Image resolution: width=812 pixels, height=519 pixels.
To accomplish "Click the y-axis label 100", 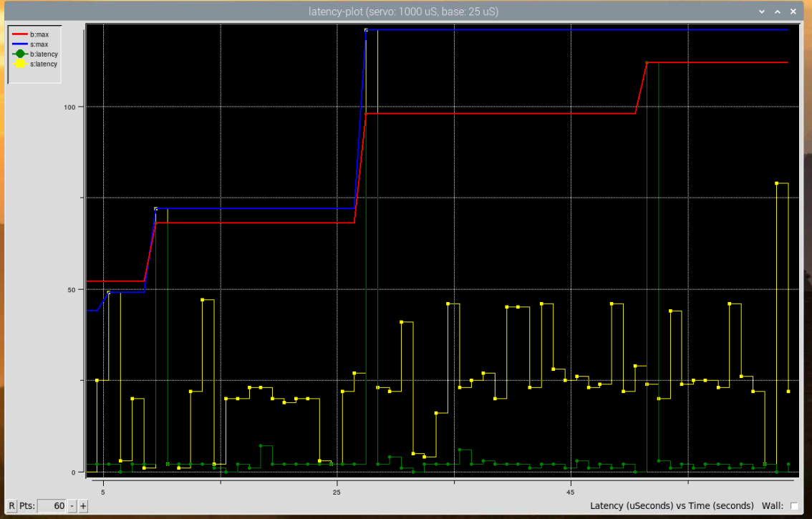I will (x=69, y=107).
